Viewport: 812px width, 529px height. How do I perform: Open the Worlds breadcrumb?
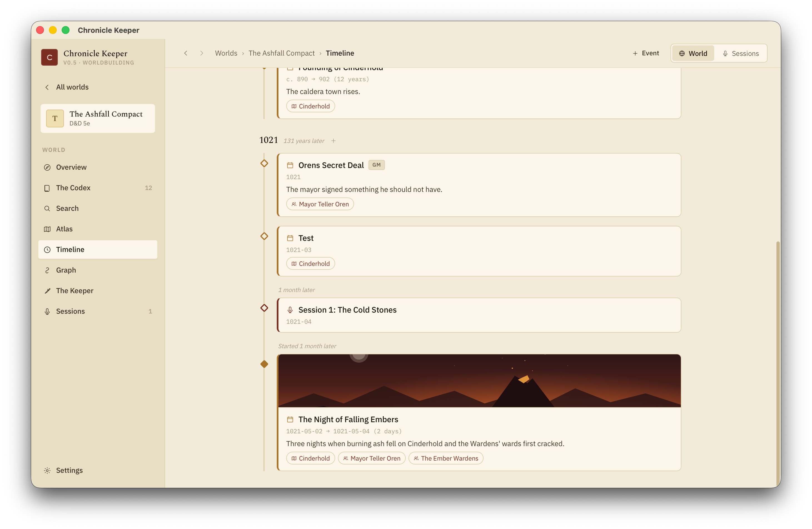[226, 53]
